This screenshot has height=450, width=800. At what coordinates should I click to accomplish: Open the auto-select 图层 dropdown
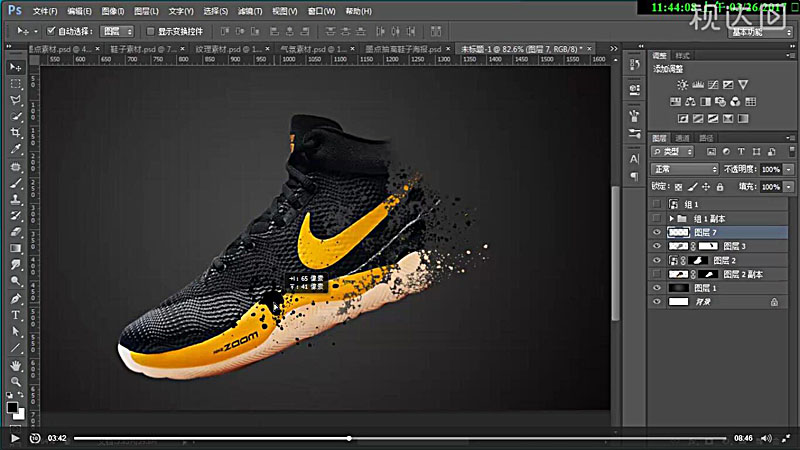(117, 32)
